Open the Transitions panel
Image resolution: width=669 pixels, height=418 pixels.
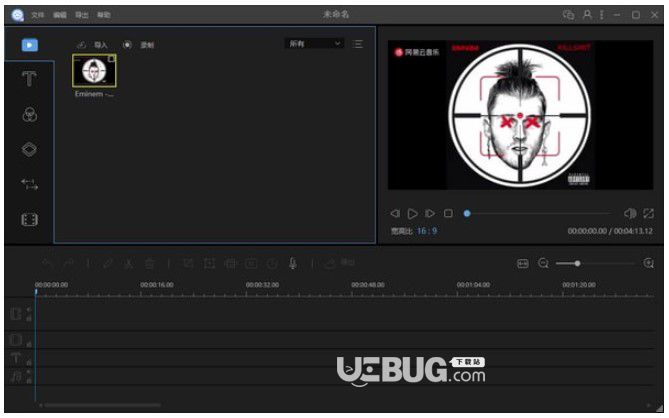click(x=29, y=185)
